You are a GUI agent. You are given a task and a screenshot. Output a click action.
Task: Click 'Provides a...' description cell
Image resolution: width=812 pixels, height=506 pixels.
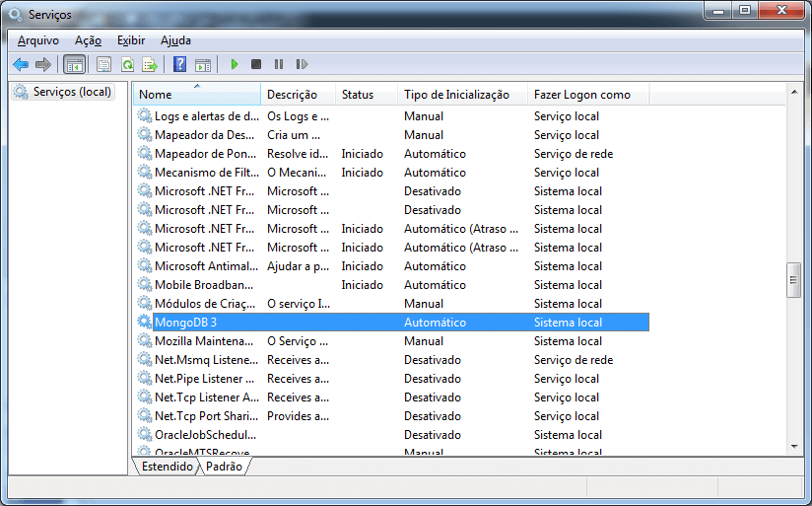pyautogui.click(x=298, y=416)
